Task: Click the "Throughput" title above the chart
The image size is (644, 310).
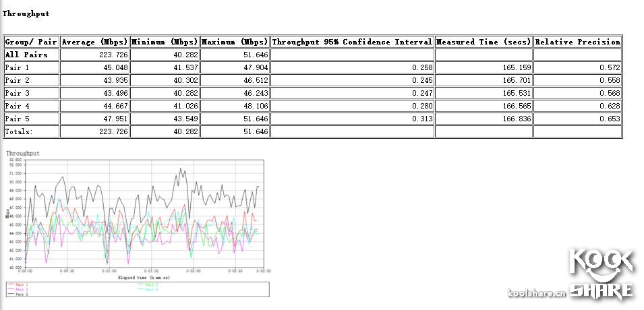Action: [22, 153]
